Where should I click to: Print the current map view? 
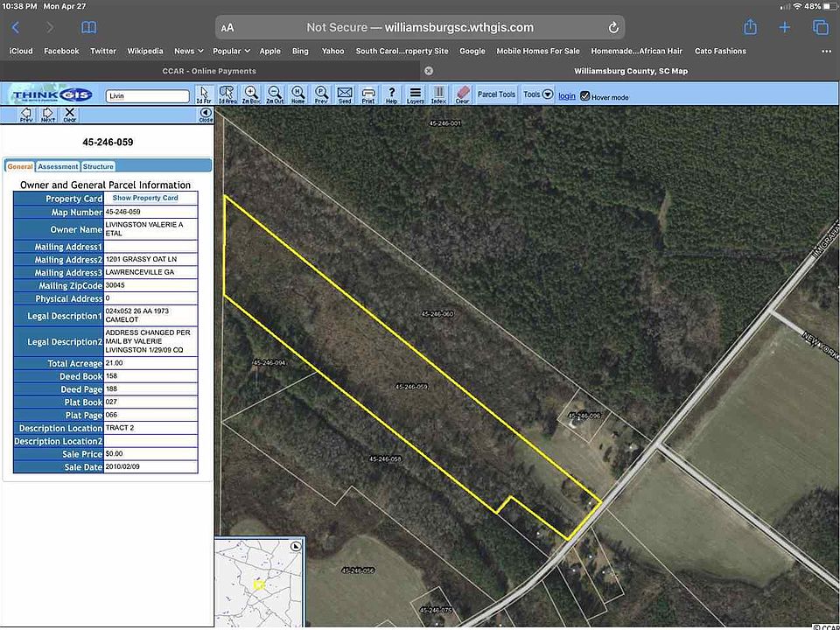point(368,94)
